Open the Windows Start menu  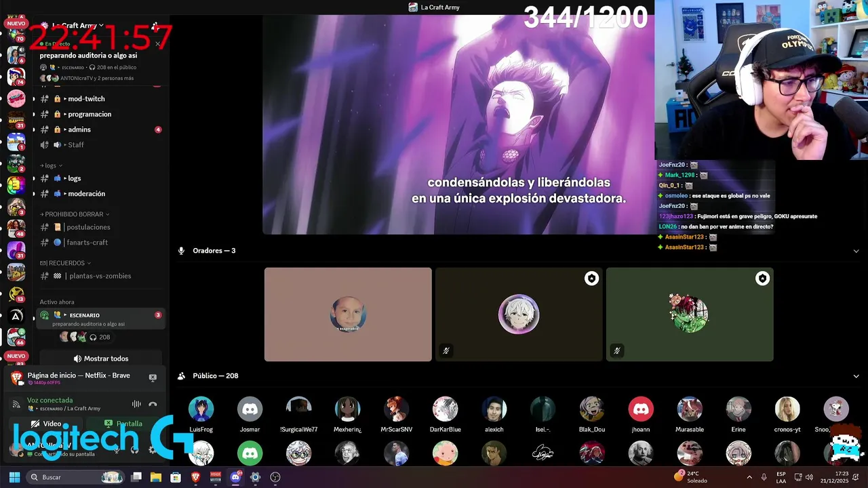14,477
